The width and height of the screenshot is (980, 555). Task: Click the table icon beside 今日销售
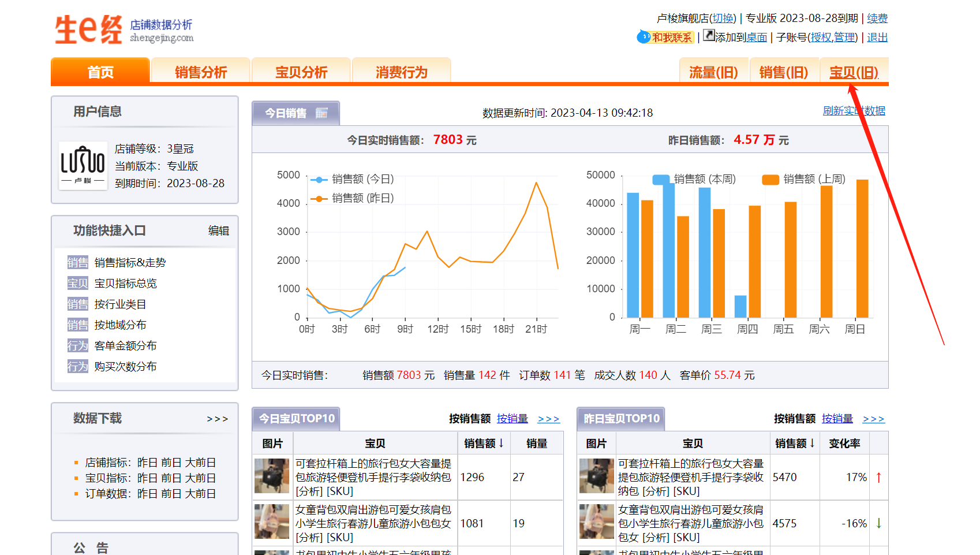(x=321, y=113)
